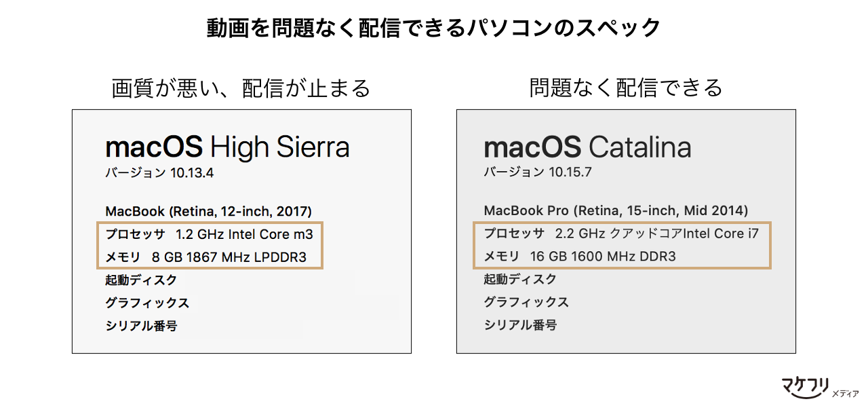The width and height of the screenshot is (868, 410).
Task: Click グラフィックス in the Catalina panel
Action: pyautogui.click(x=526, y=302)
